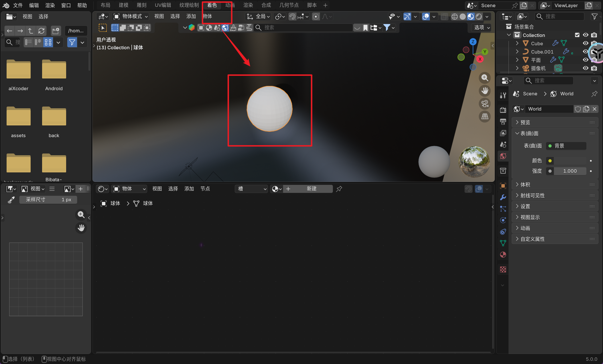Open the Material properties tab icon

(503, 255)
